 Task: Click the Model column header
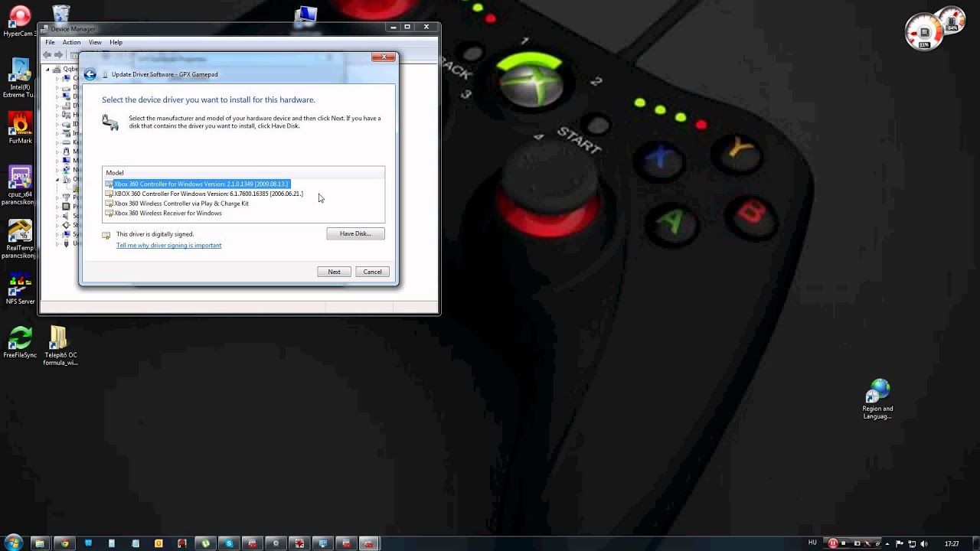[243, 173]
